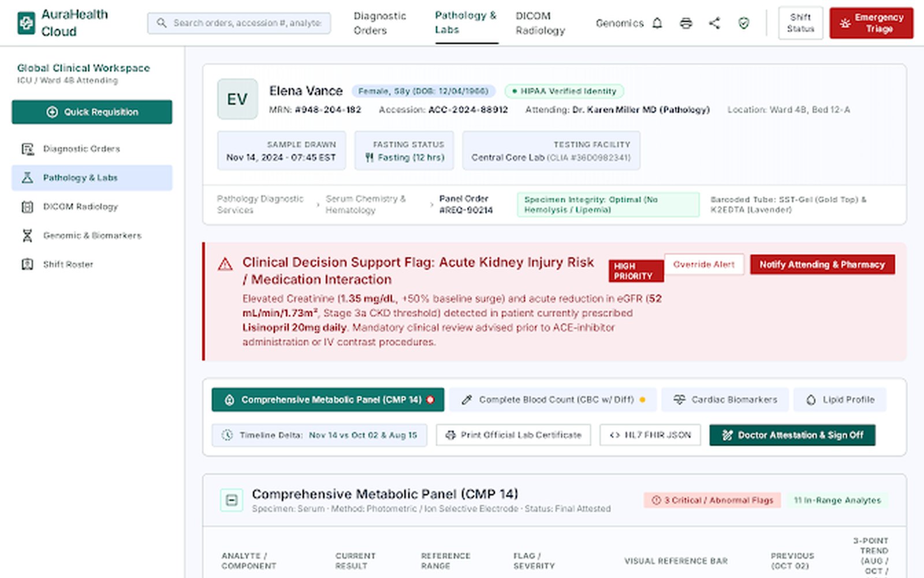Click 11 In-Range Analytes badge
Screen dimensions: 924x578
[x=837, y=501]
